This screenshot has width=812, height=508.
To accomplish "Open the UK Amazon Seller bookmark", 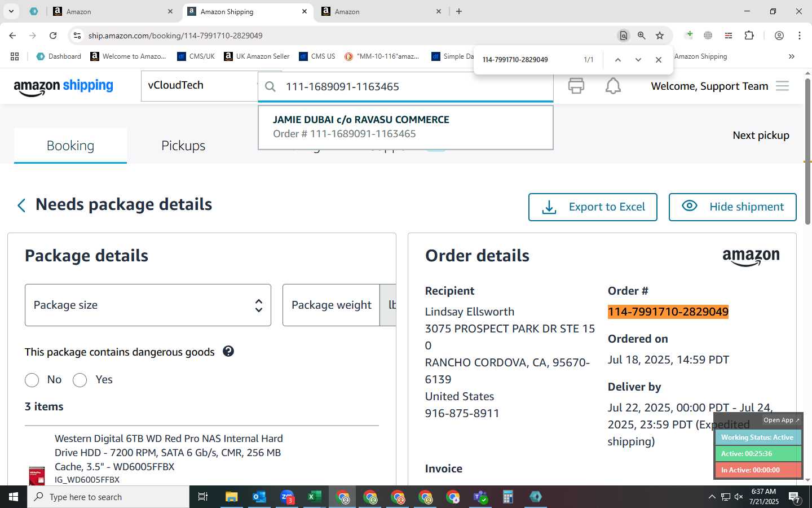I will pos(257,56).
